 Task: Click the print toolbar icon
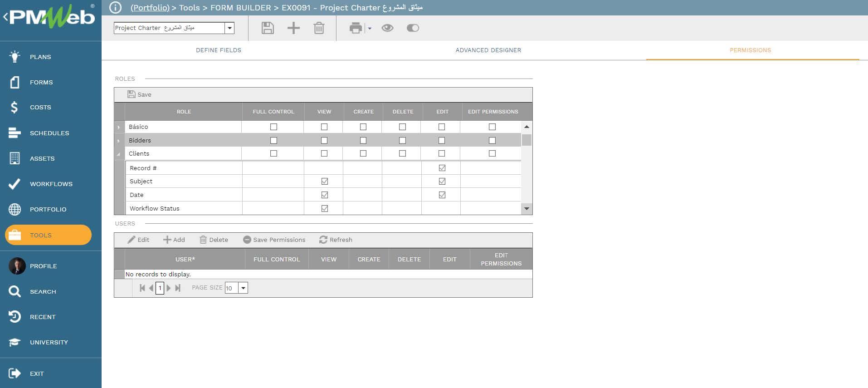[x=356, y=28]
